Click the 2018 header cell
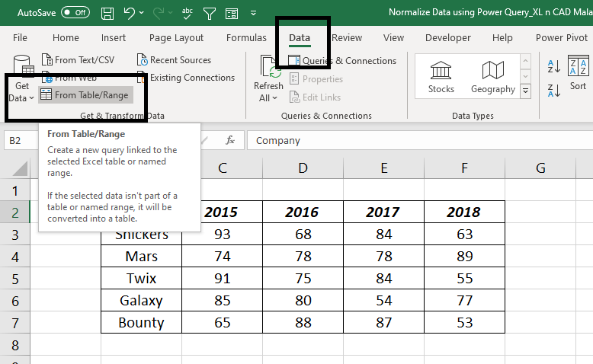 [464, 212]
